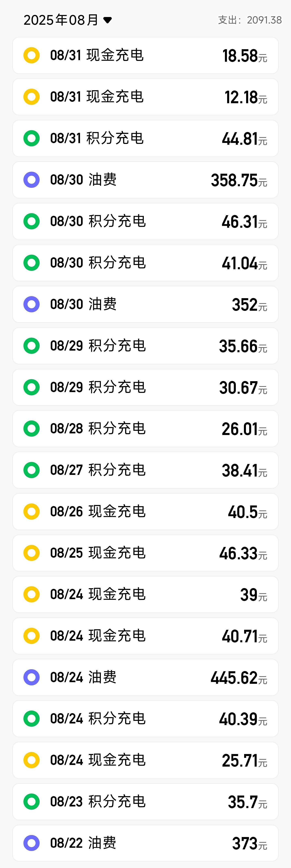Click purple ring icon on 352元 油费 entry
Image resolution: width=291 pixels, height=868 pixels.
(32, 304)
